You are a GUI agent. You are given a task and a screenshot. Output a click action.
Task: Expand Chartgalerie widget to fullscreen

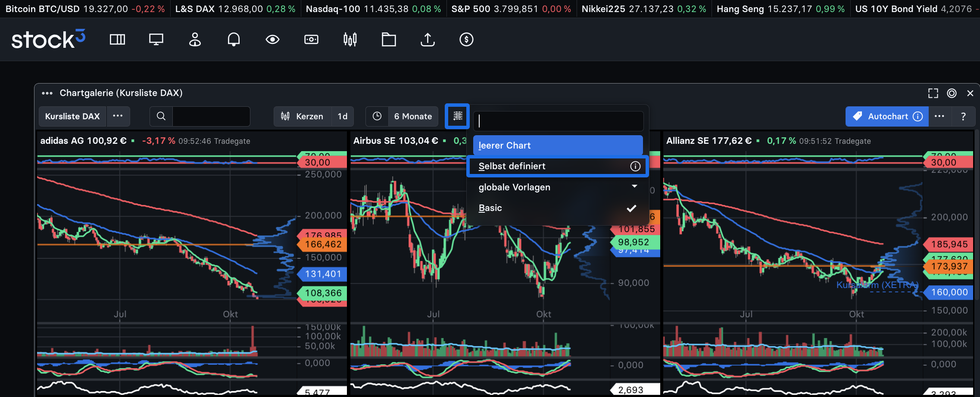[933, 93]
